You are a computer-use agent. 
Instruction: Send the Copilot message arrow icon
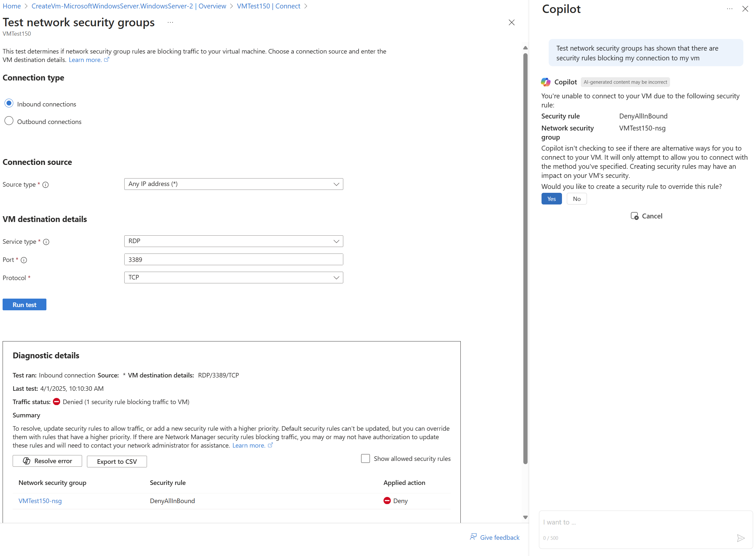tap(740, 538)
